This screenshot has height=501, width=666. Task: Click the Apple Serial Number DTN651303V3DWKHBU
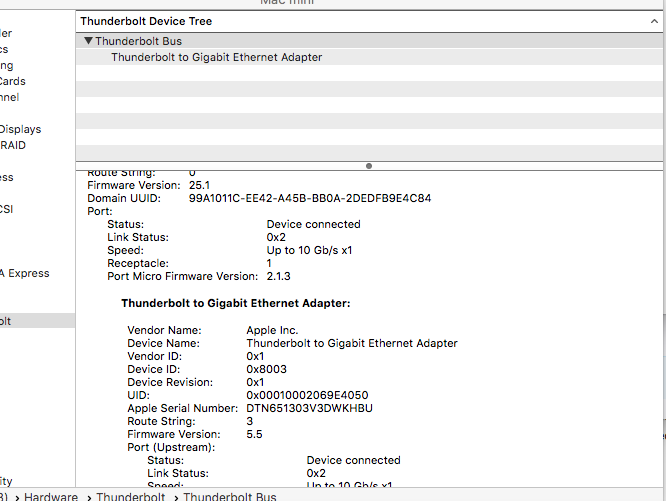(x=309, y=408)
